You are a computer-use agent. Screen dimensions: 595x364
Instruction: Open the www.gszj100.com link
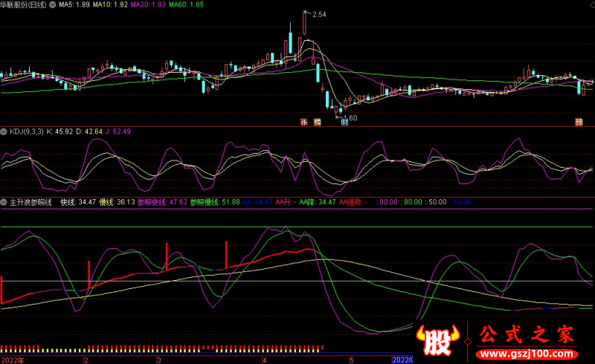pos(527,354)
